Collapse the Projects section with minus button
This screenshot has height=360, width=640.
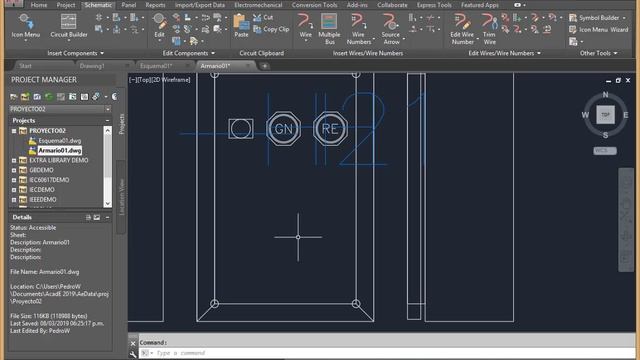pos(107,120)
